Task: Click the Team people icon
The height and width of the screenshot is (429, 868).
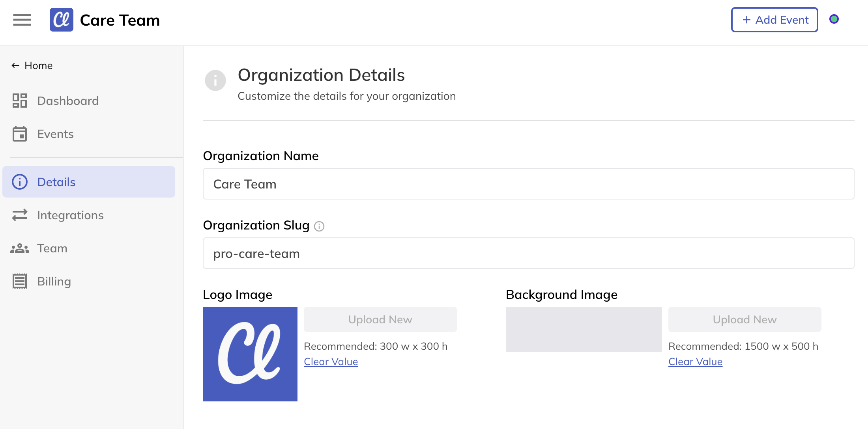Action: click(19, 248)
